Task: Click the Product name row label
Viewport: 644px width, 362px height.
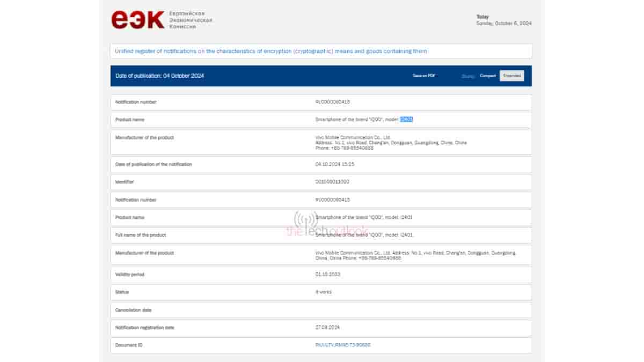Action: (x=131, y=120)
